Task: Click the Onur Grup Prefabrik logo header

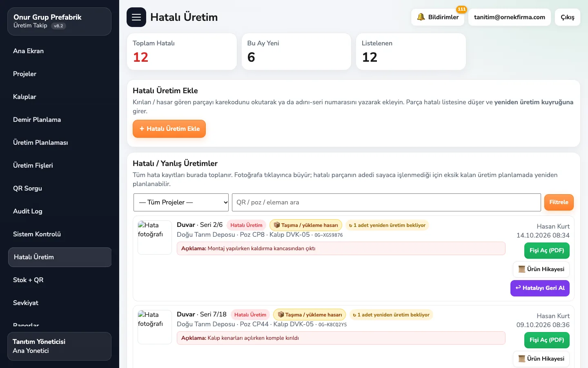Action: point(60,21)
